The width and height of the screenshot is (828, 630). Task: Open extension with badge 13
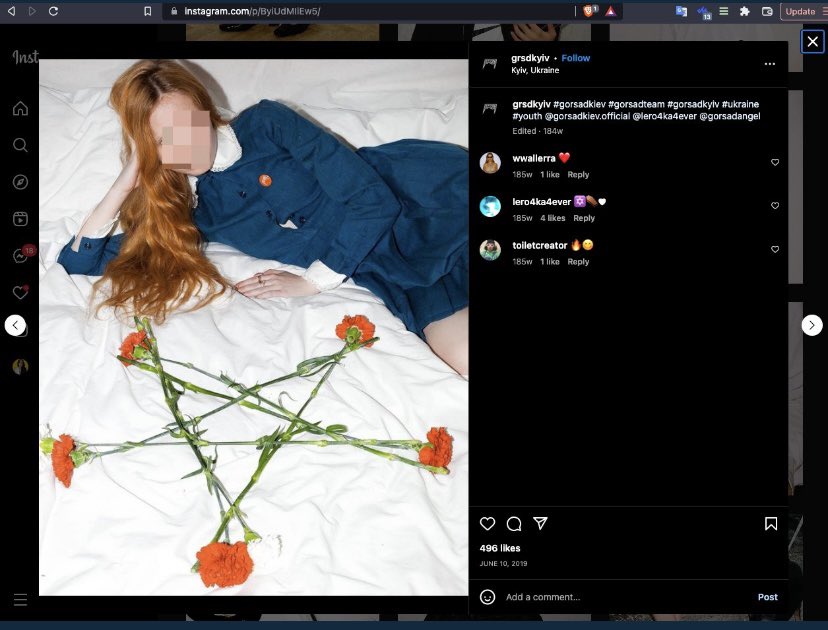703,12
